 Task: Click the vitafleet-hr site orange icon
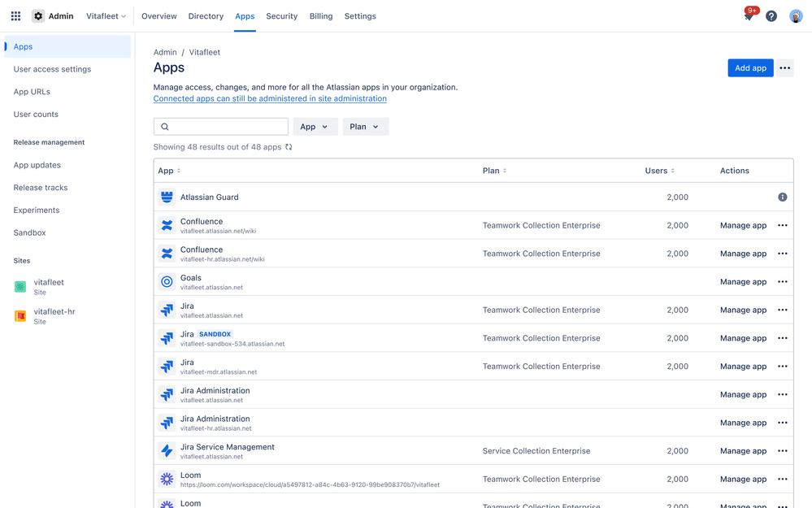click(x=20, y=316)
